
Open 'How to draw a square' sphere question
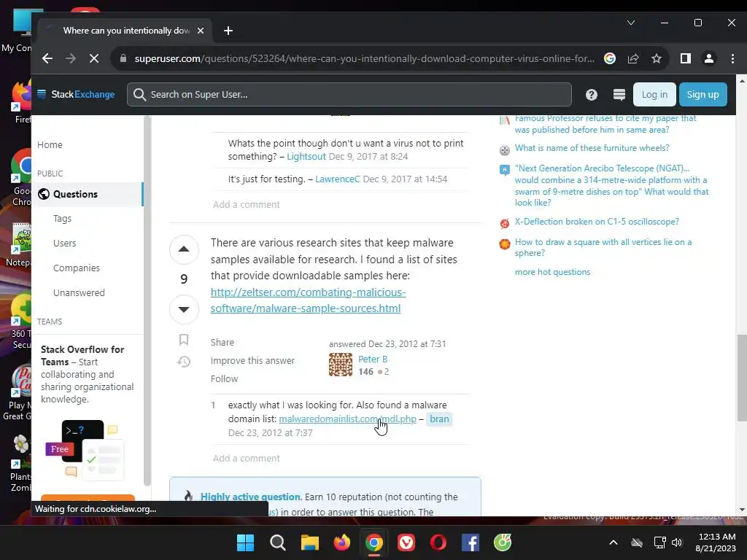tap(603, 248)
